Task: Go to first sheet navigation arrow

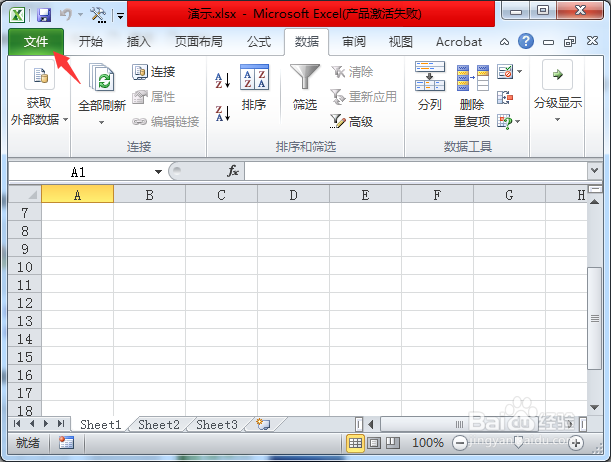Action: pos(17,424)
